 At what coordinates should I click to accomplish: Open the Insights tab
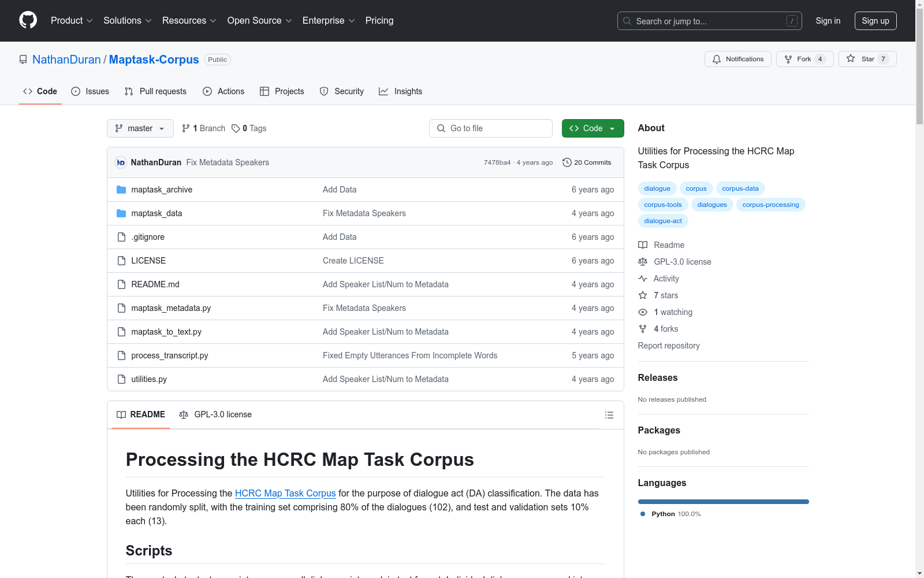pyautogui.click(x=401, y=91)
